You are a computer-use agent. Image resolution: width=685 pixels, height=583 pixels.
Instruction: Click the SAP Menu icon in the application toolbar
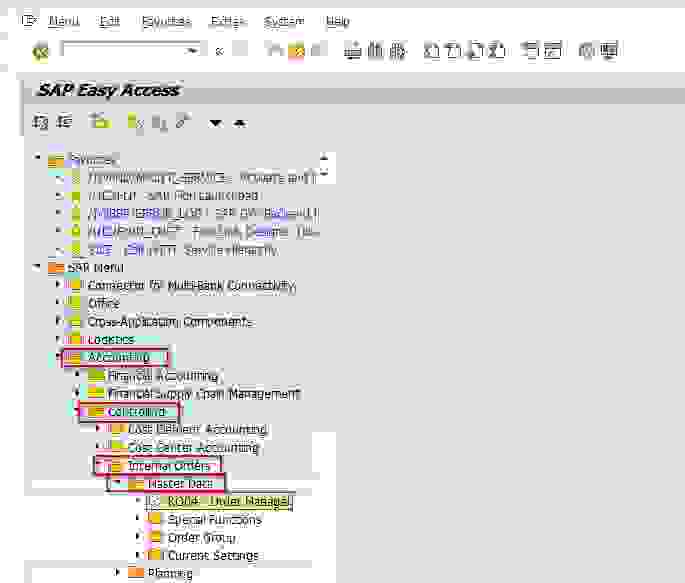pos(65,121)
